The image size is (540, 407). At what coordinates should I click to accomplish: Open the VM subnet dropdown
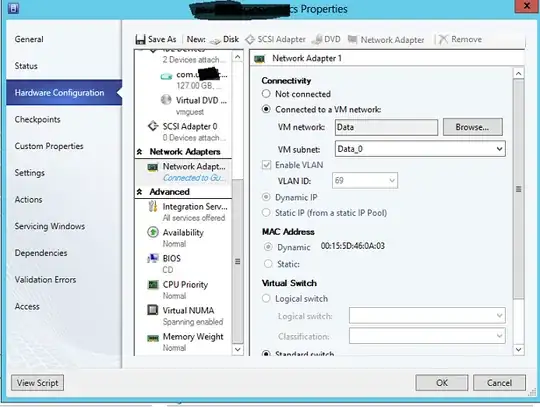point(420,149)
